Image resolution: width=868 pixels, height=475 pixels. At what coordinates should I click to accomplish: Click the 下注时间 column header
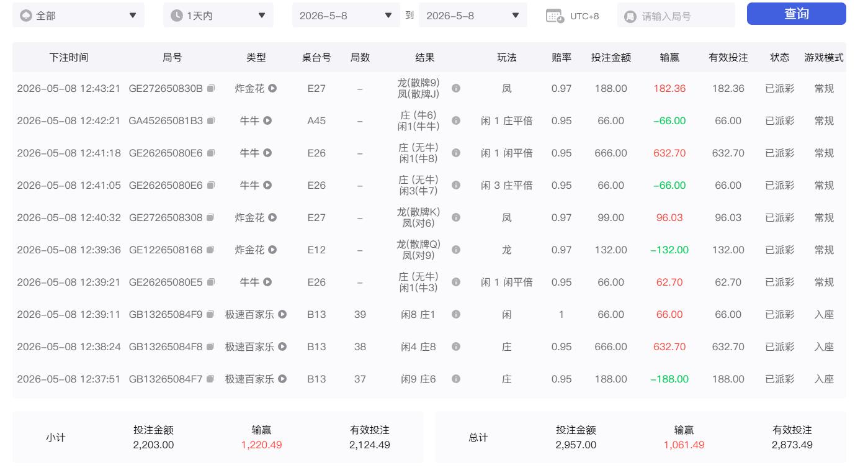tap(69, 58)
